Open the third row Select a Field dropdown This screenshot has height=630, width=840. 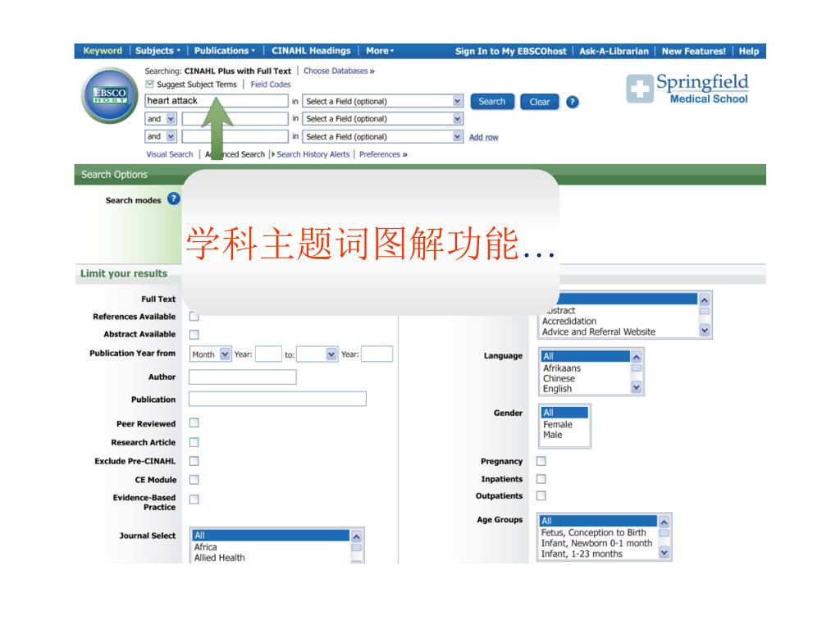coord(382,137)
